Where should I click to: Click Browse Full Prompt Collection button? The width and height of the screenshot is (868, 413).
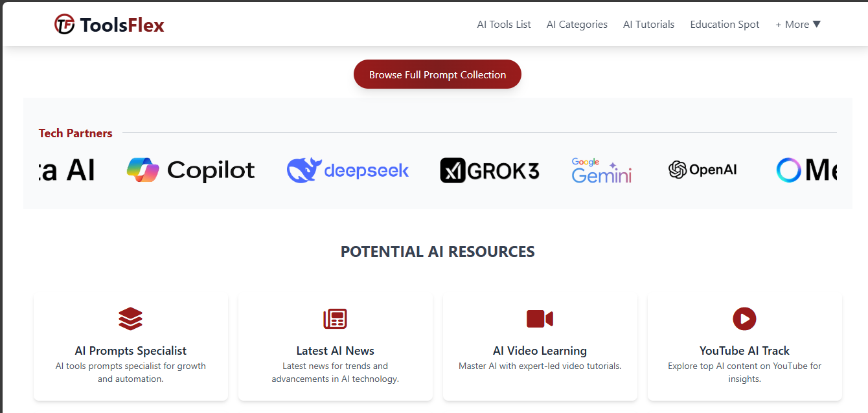(437, 74)
